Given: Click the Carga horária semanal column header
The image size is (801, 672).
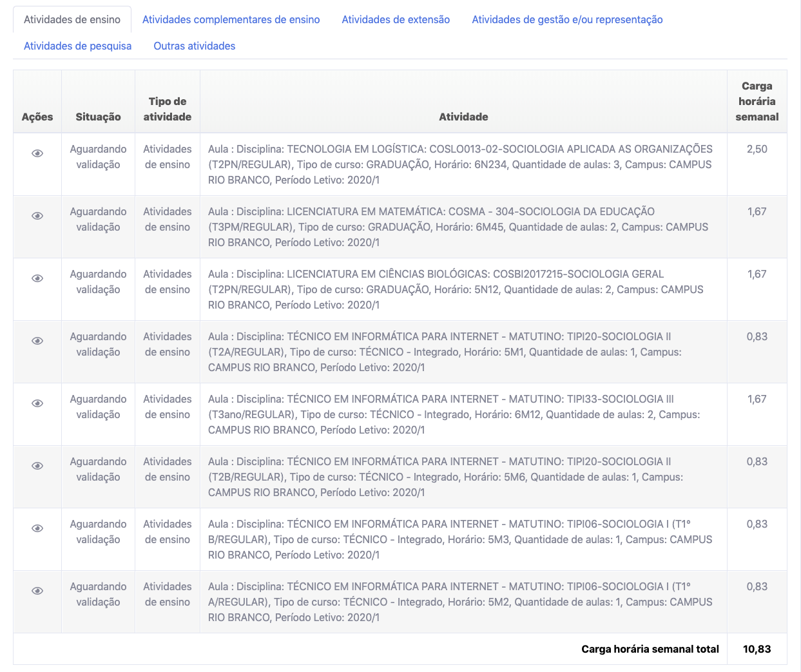Looking at the screenshot, I should click(x=757, y=101).
